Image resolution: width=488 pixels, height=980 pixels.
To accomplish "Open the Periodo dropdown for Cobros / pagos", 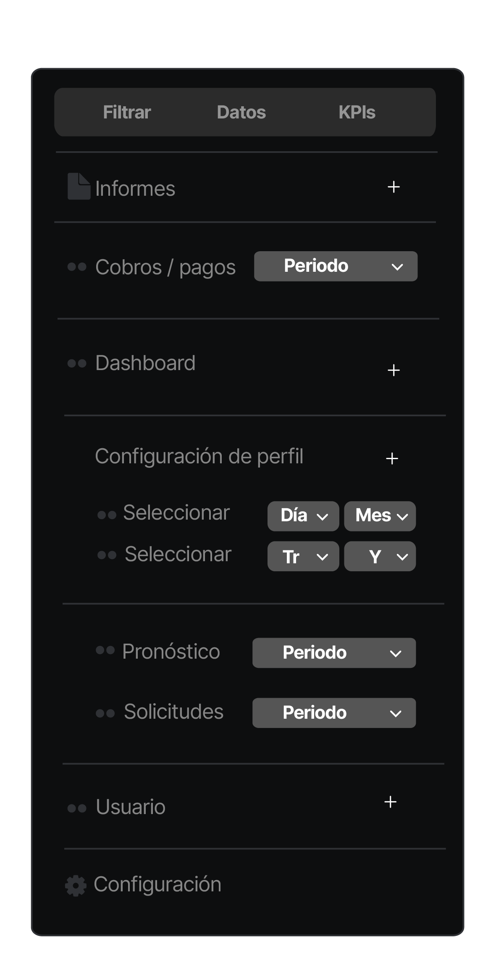I will [336, 266].
